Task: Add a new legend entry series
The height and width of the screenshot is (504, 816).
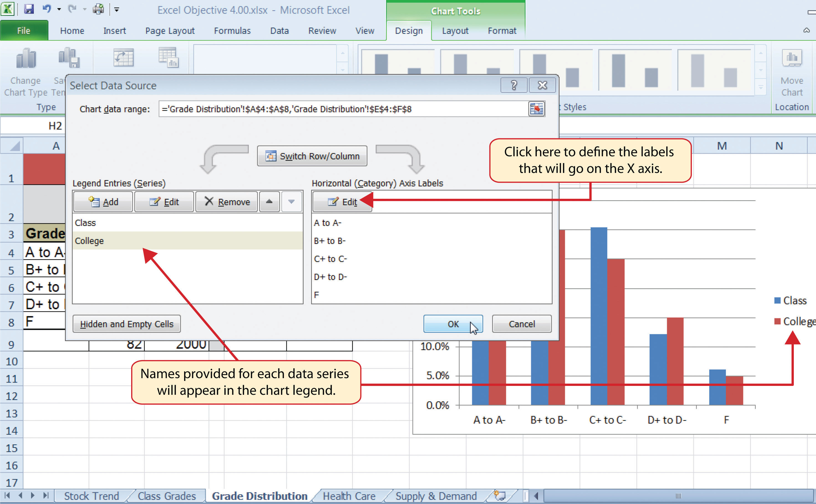Action: point(103,202)
